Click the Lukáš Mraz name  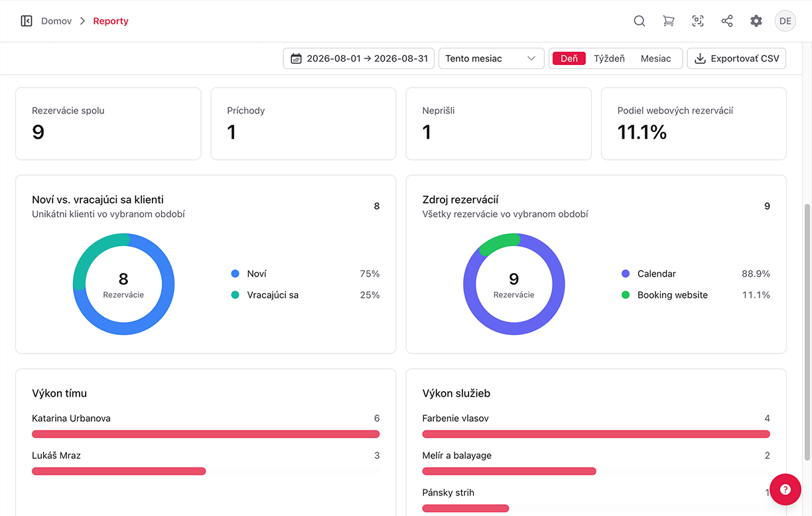point(56,456)
